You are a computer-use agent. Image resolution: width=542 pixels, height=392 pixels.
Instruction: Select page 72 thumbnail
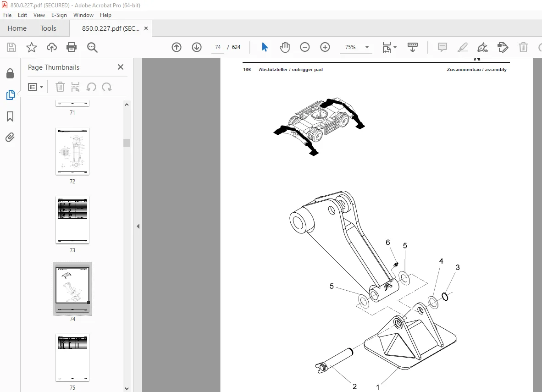tap(72, 151)
